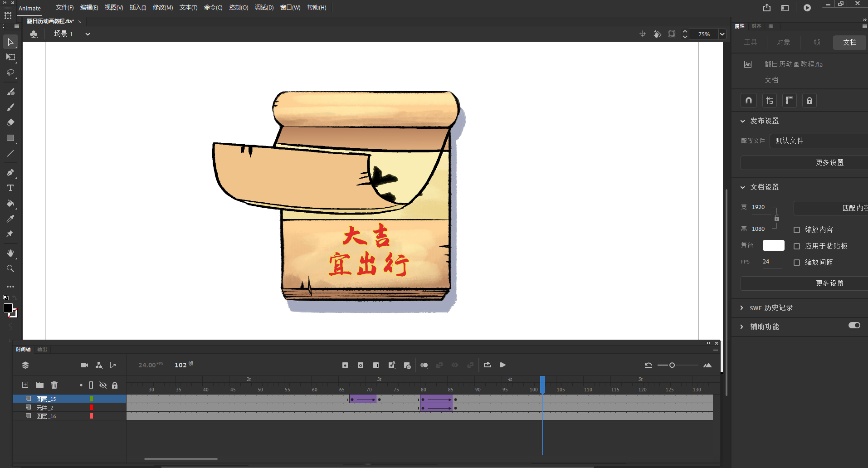Select the Eyedropper tool
Viewport: 868px width, 468px height.
coord(10,219)
